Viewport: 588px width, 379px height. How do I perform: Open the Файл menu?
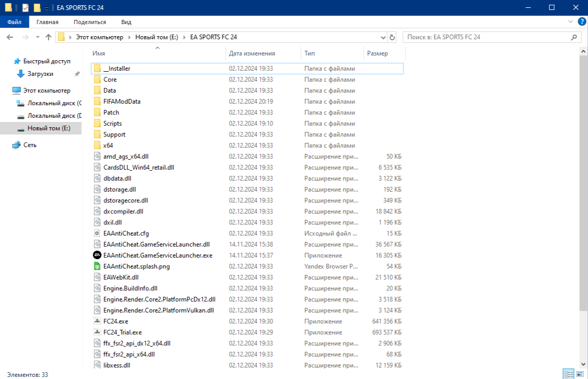pos(14,22)
